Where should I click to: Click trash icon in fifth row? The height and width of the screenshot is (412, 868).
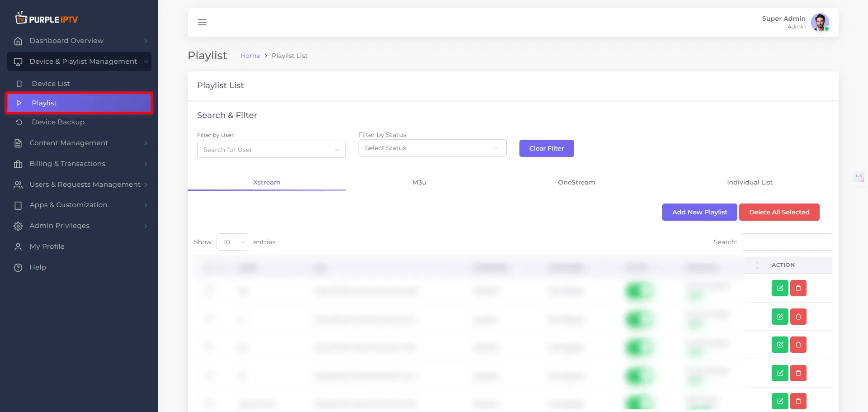pyautogui.click(x=798, y=401)
